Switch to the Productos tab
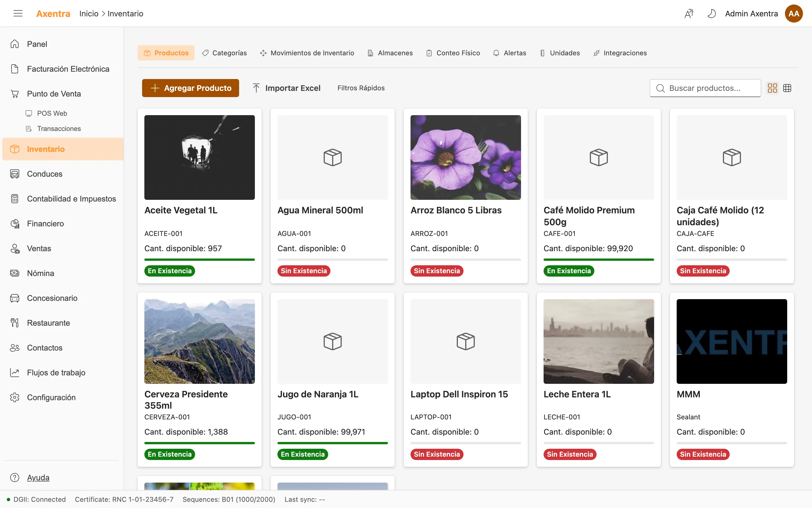This screenshot has width=812, height=508. pos(166,53)
